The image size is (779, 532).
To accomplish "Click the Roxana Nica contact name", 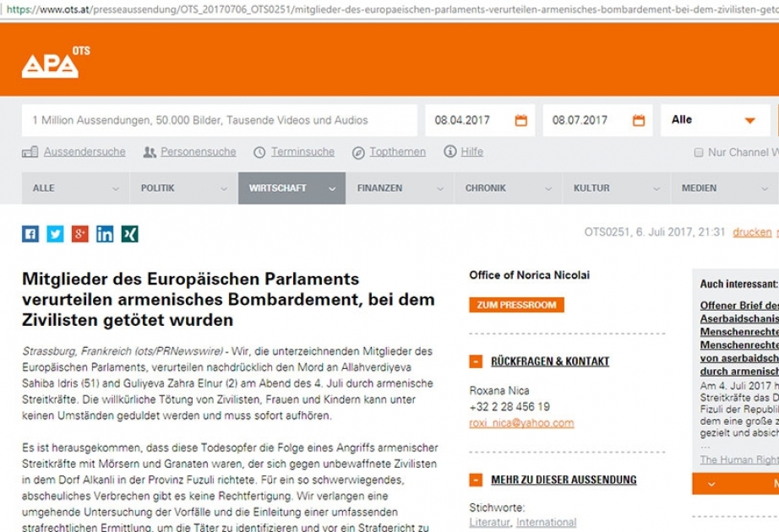I will [x=499, y=391].
